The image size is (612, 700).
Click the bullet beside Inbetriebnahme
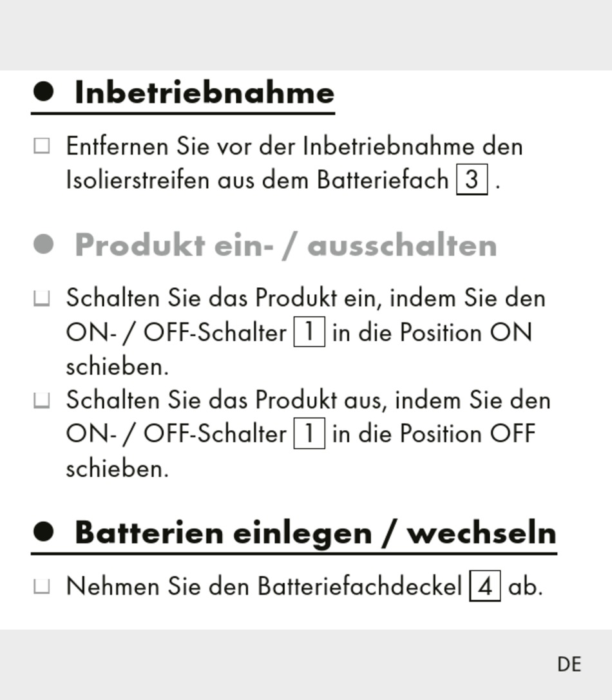pos(43,91)
